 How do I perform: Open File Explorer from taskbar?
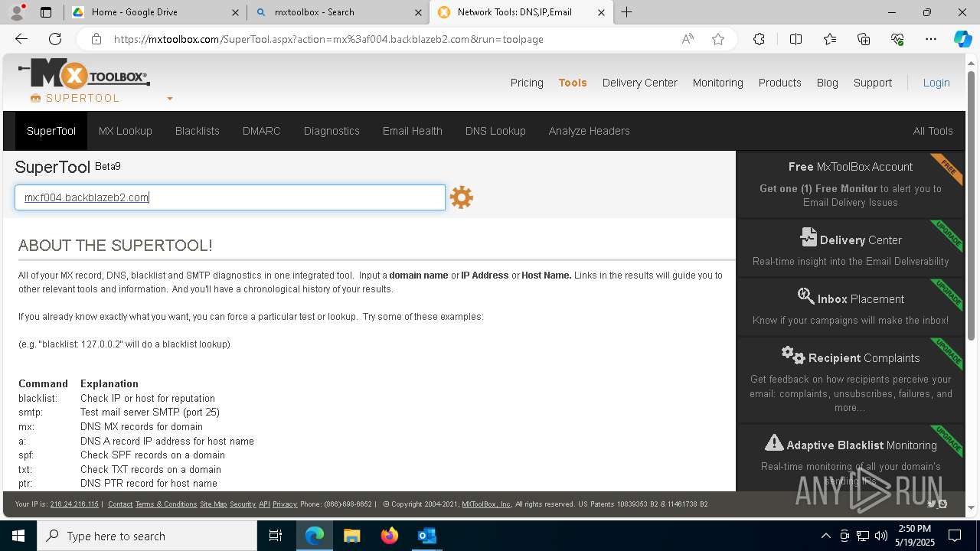(352, 536)
